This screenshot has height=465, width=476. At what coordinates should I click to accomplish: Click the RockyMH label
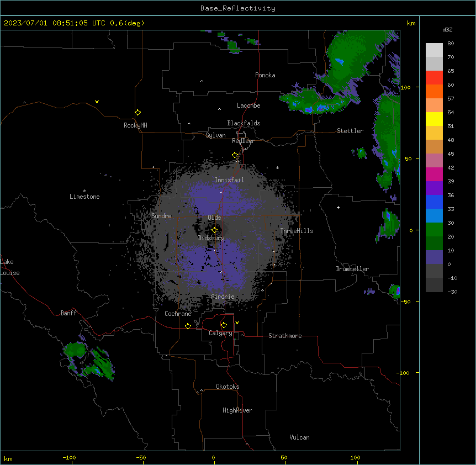pyautogui.click(x=135, y=125)
